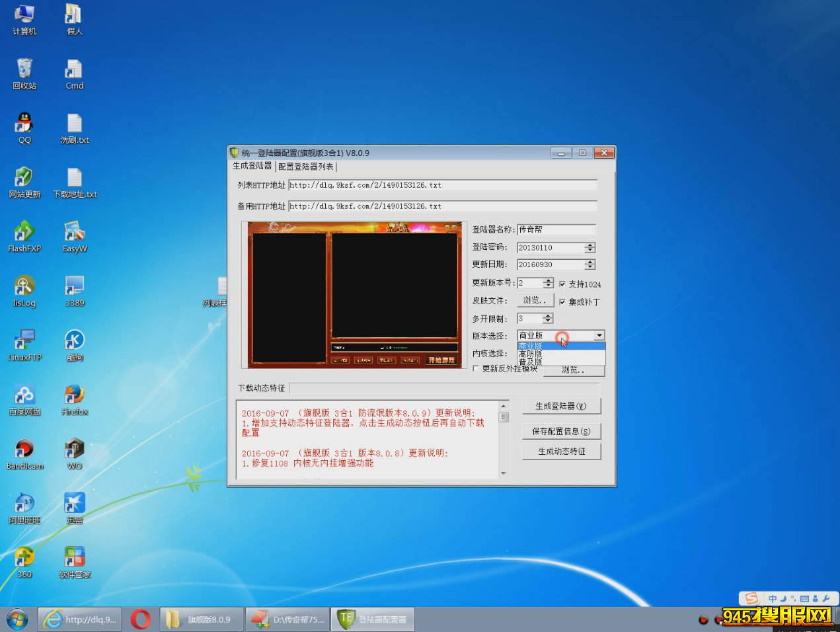Select 高防版 from the version dropdown list
Viewport: 840px width, 632px height.
(x=531, y=354)
